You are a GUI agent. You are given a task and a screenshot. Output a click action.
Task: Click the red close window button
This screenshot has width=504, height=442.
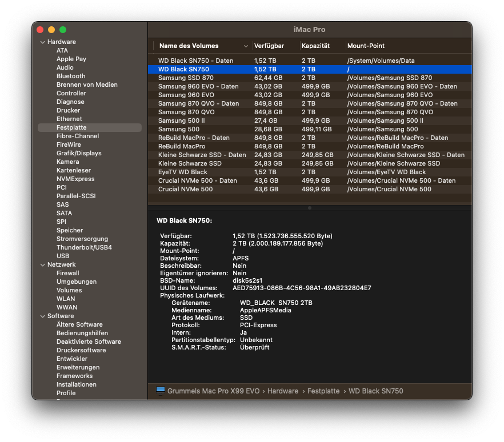40,30
